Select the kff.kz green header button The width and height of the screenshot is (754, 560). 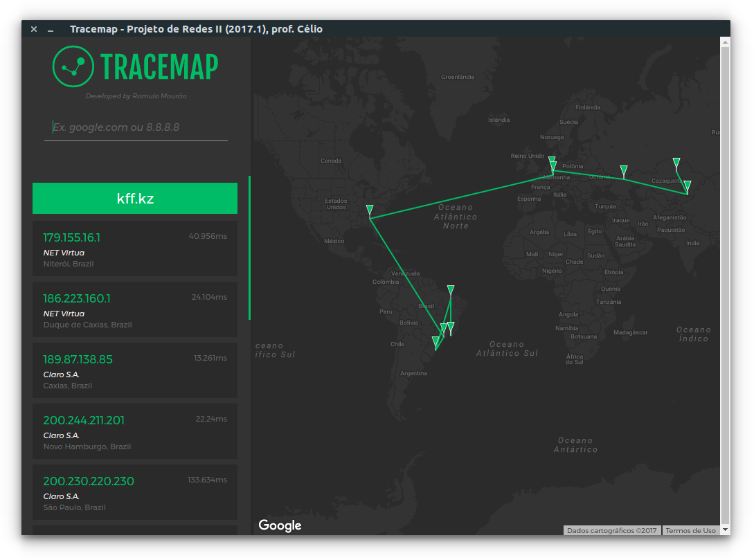coord(135,198)
